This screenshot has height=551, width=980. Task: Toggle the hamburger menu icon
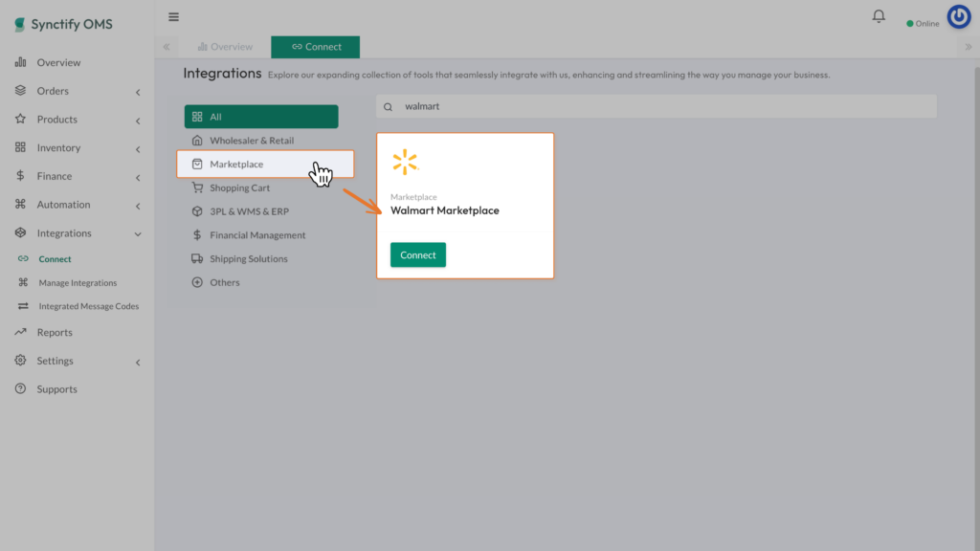pos(174,17)
